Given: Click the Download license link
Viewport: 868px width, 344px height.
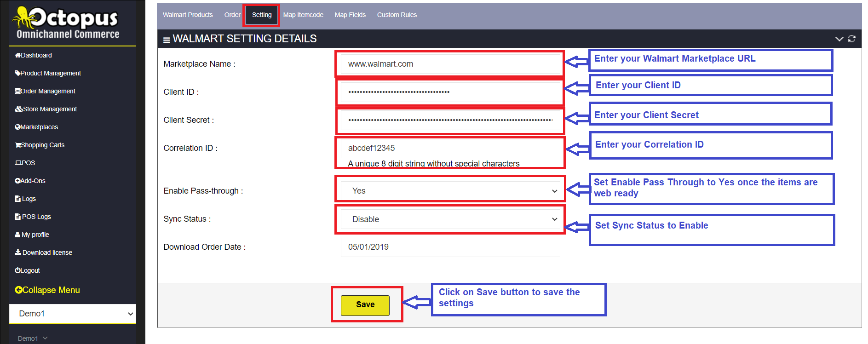Looking at the screenshot, I should click(47, 252).
